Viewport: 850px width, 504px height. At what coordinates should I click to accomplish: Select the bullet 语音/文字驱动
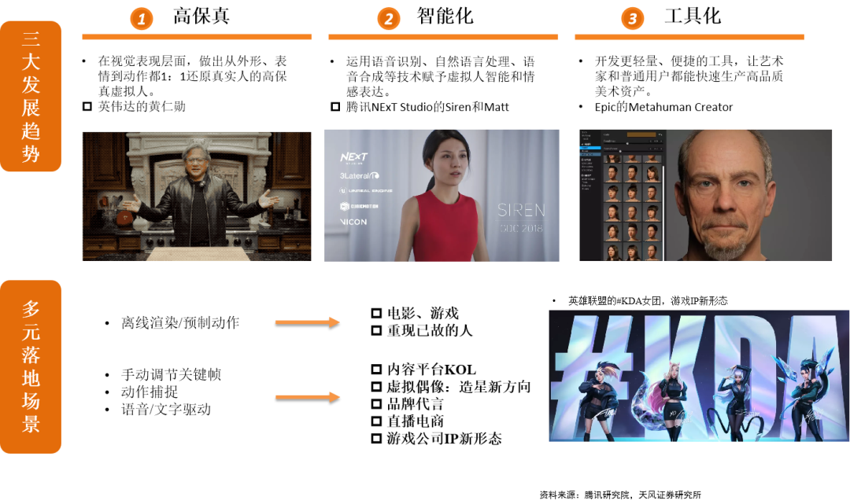tap(166, 410)
